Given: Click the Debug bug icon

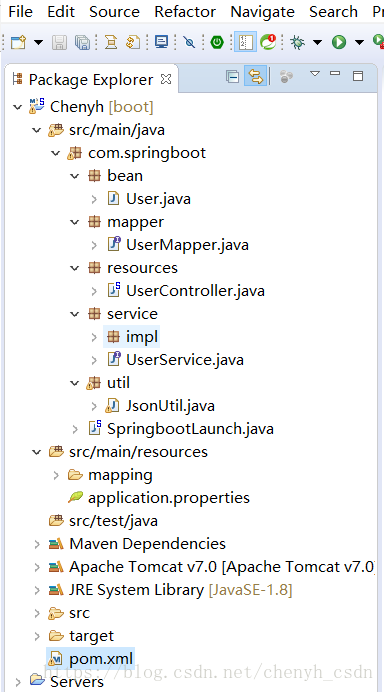Looking at the screenshot, I should coord(297,42).
